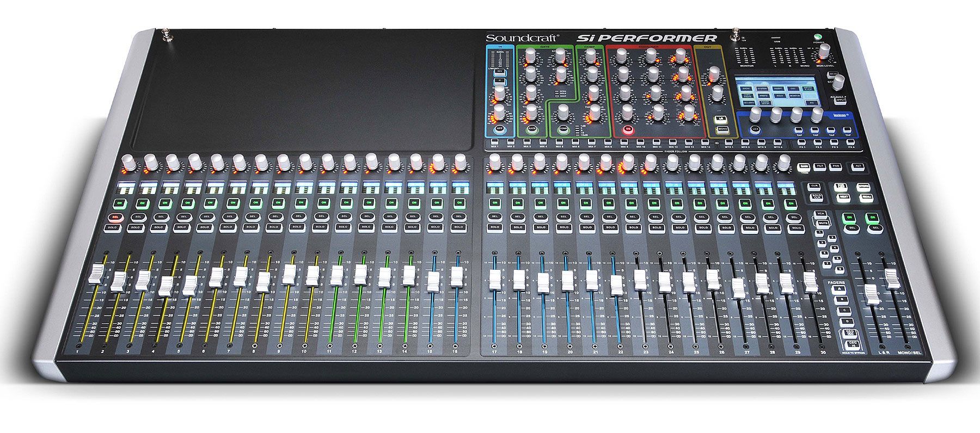Hit the CLR button

[x=814, y=186]
